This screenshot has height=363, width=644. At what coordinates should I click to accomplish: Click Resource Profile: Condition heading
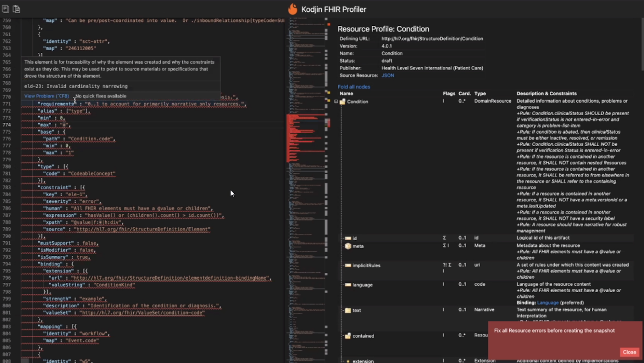coord(383,29)
